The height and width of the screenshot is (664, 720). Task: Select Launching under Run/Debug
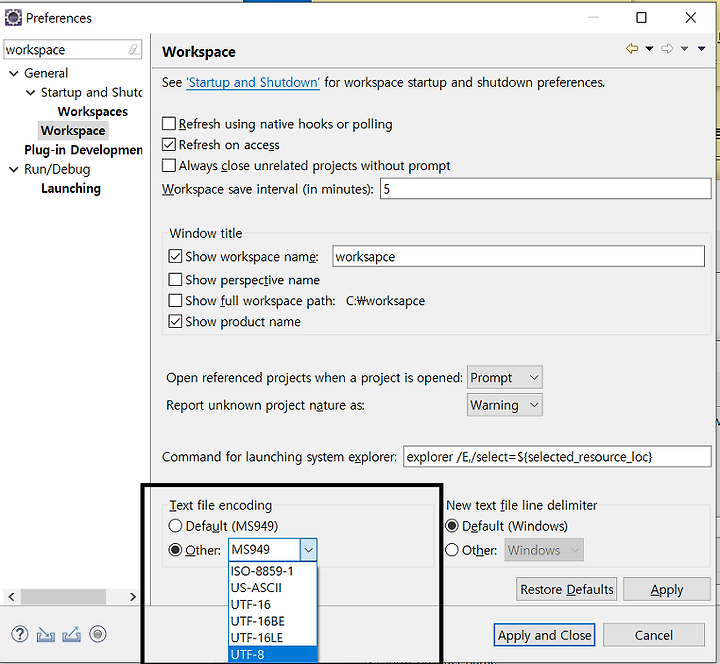(71, 189)
